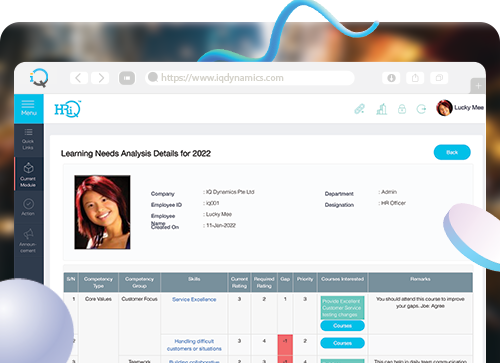Open Lucky Mee user avatar

click(x=444, y=108)
